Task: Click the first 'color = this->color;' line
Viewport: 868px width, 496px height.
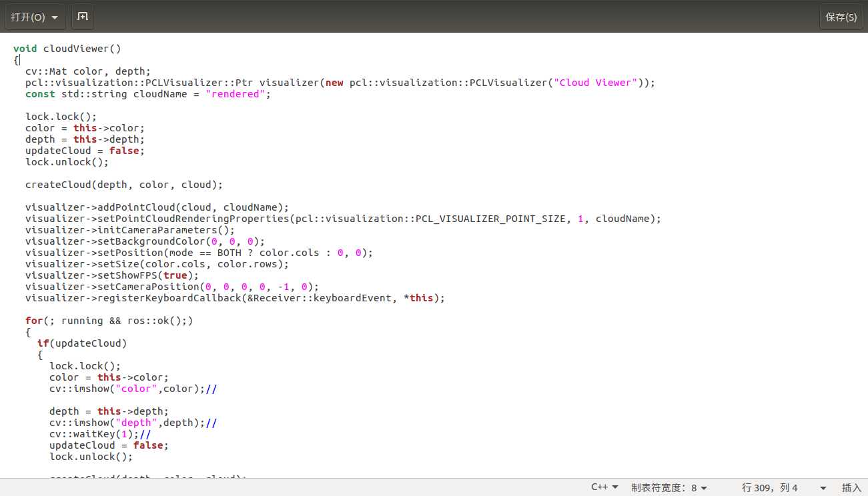Action: point(85,128)
